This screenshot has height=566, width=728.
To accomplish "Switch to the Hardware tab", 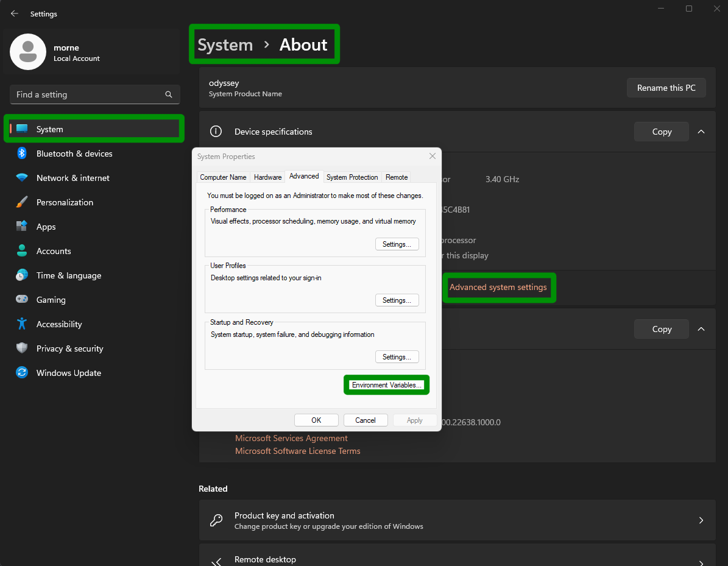I will click(267, 177).
